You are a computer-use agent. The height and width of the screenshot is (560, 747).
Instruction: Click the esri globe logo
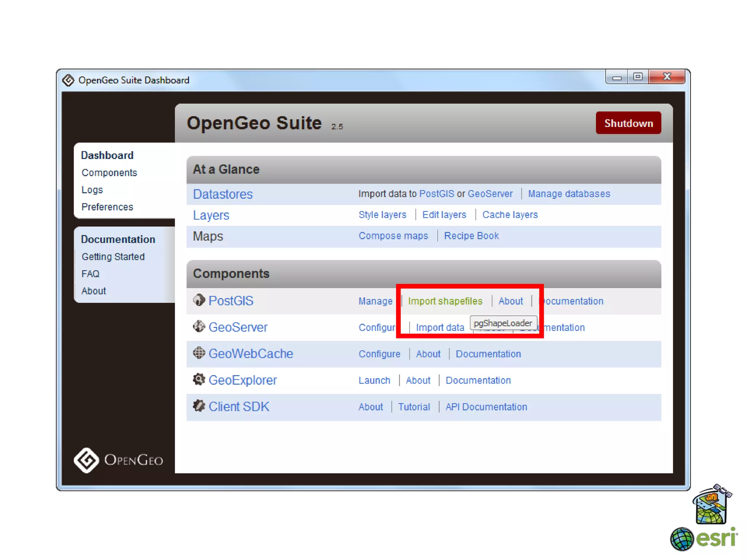coord(681,539)
